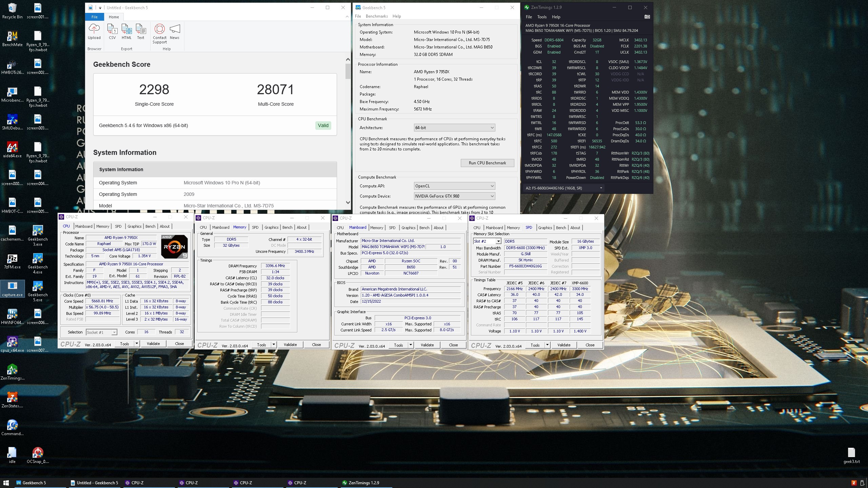The width and height of the screenshot is (868, 488).
Task: Open the ZenTimings desktop shortcut
Action: [12, 372]
